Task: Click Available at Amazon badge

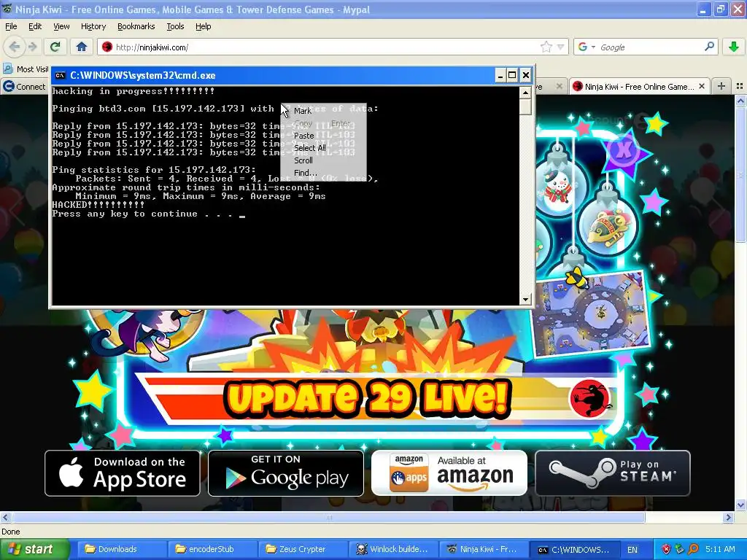Action: (449, 473)
